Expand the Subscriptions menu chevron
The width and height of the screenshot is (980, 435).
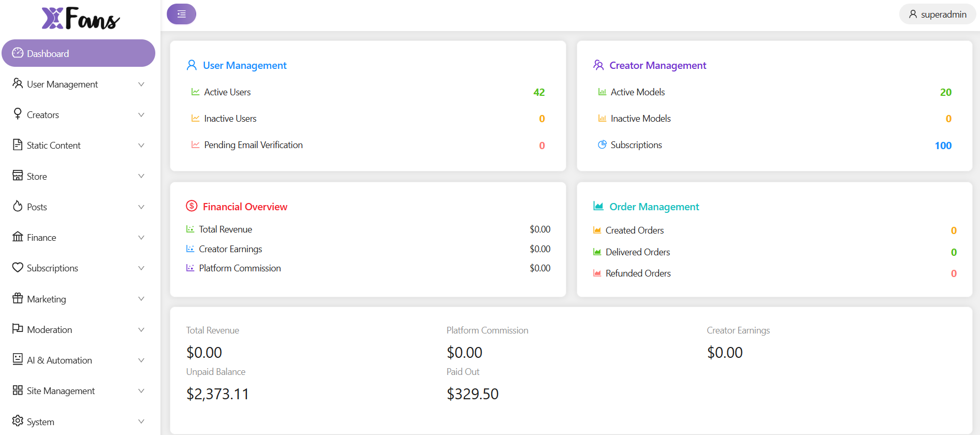click(141, 268)
